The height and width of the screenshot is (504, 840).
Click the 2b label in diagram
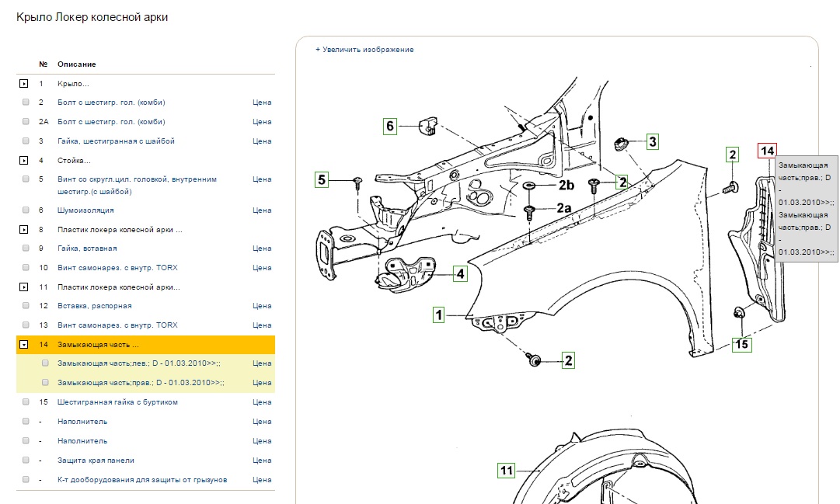tap(566, 185)
